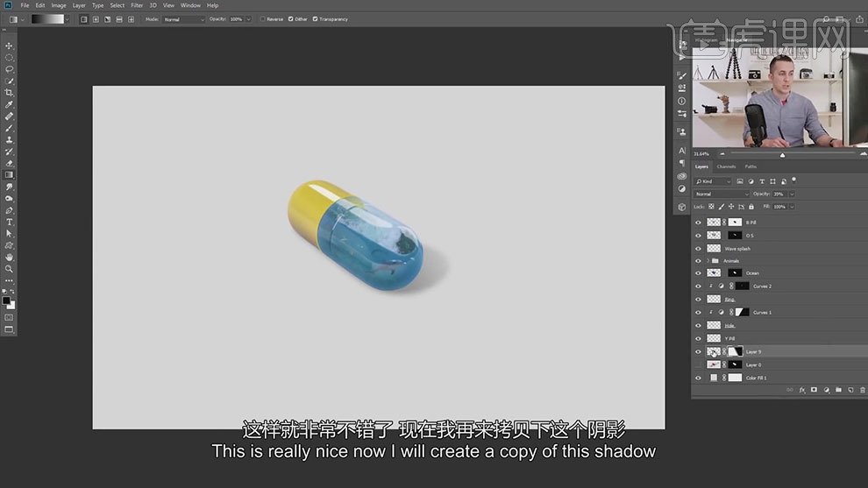868x488 pixels.
Task: Choose the Angle Gradient style
Action: (107, 19)
